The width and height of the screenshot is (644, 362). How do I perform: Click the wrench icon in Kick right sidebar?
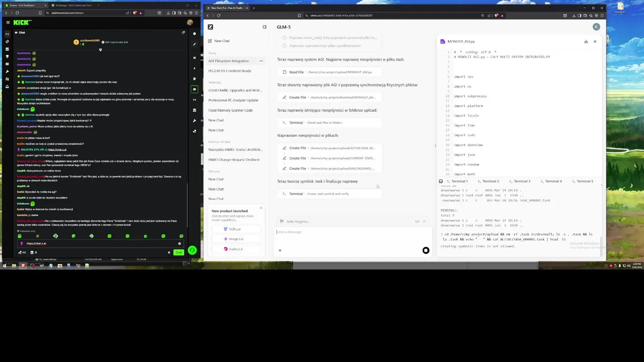coord(194,121)
